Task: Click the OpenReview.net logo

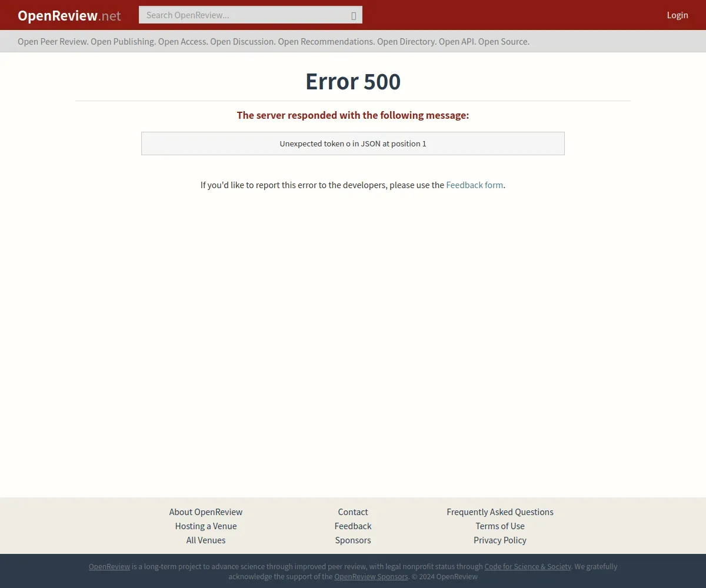Action: [x=69, y=15]
